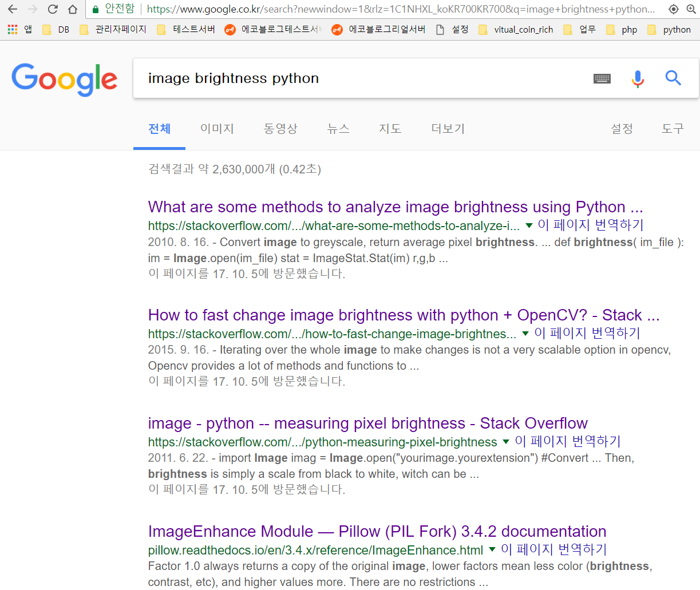
Task: Go to the browser home page icon
Action: tap(73, 9)
